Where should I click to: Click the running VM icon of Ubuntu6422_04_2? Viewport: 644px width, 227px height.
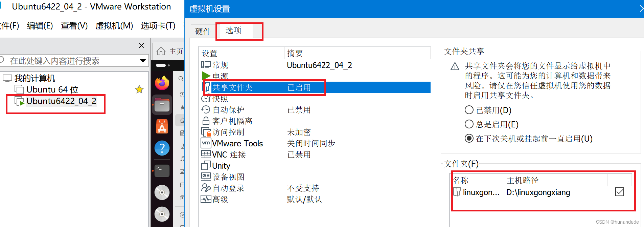click(x=19, y=101)
